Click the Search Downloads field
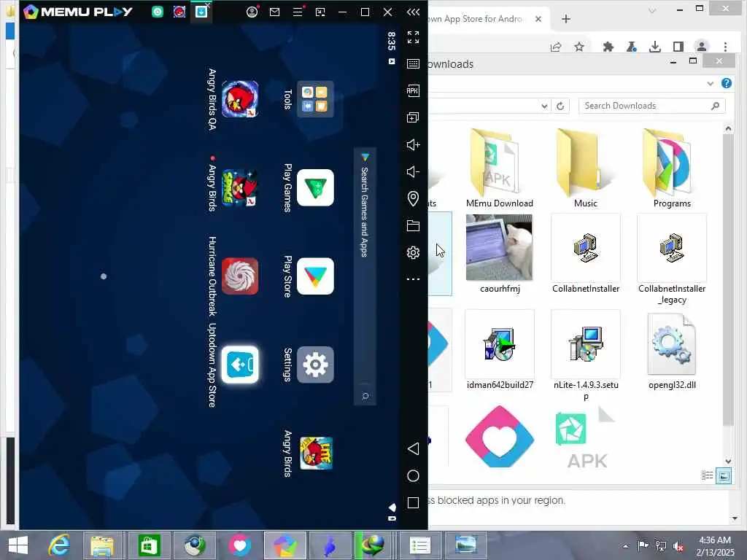The width and height of the screenshot is (747, 560). 651,106
